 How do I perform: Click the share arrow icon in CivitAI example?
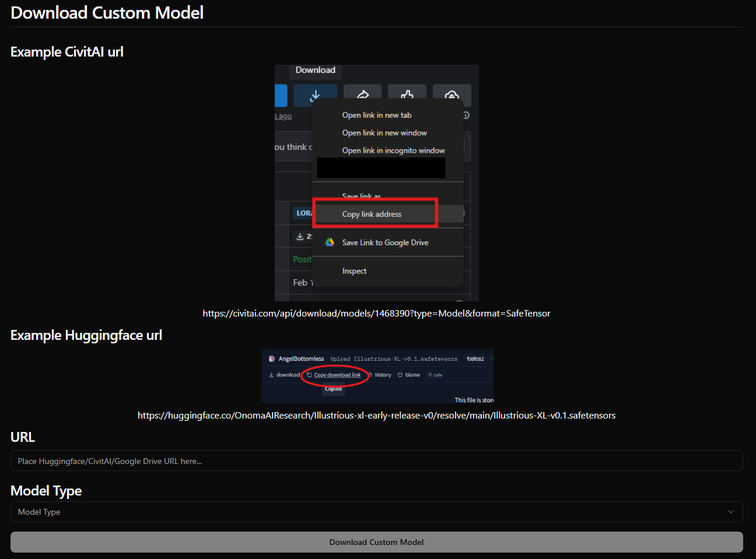point(362,95)
